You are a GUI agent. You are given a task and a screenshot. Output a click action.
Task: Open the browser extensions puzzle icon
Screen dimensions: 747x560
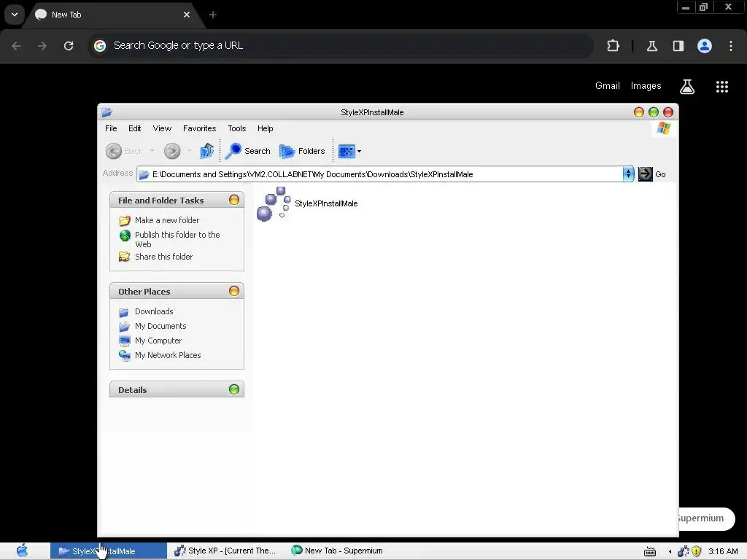(x=613, y=46)
